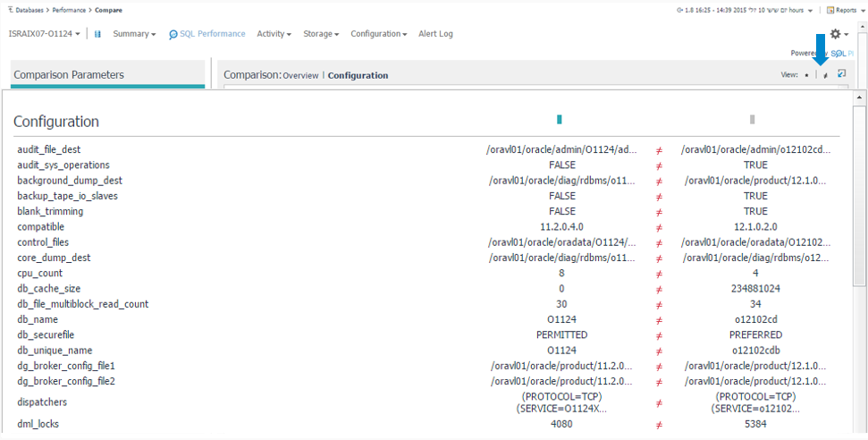Click the instance icon beside ISRAIX07-O1124
Screen dimensions: 868x440
pyautogui.click(x=97, y=34)
